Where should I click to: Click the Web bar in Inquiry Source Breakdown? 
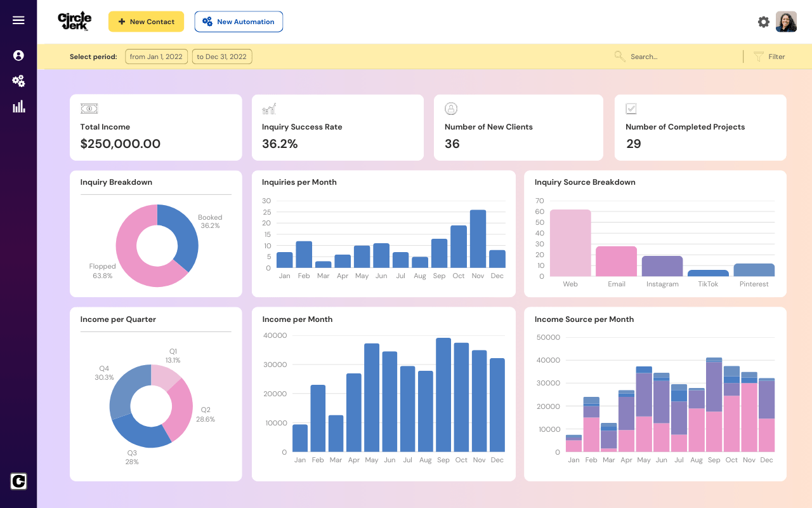(570, 243)
